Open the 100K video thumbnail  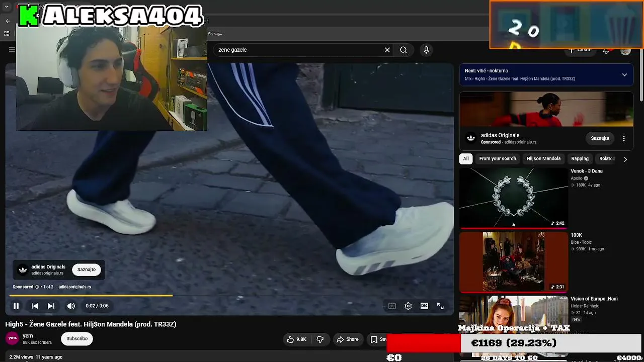coord(514,262)
